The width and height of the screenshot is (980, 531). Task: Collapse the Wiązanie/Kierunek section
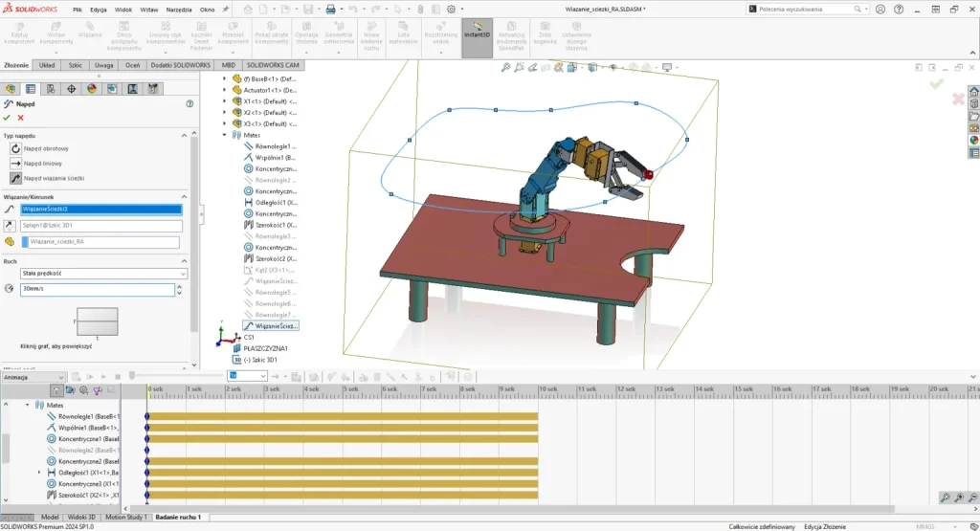point(185,197)
